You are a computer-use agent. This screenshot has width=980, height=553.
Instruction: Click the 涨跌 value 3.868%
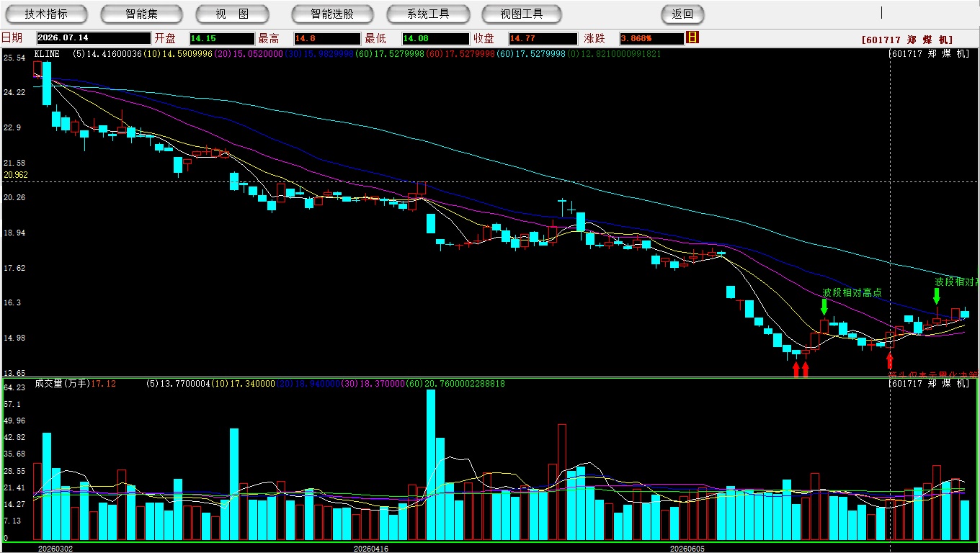pos(651,38)
